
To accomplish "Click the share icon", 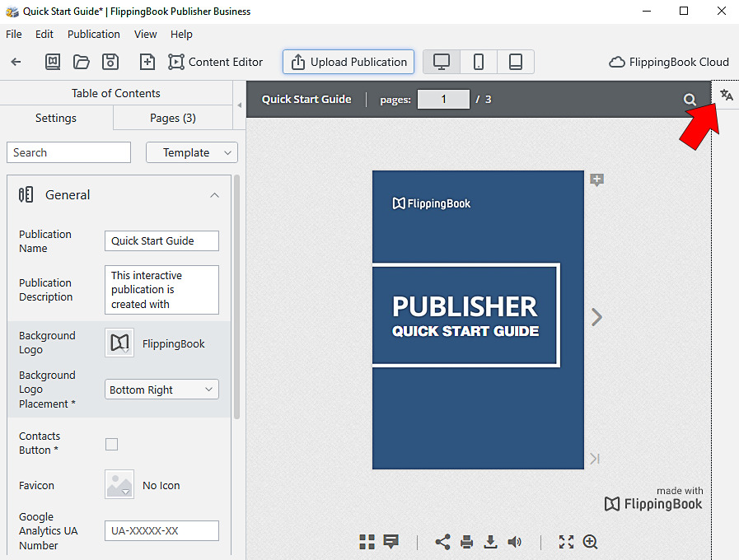I will point(442,542).
